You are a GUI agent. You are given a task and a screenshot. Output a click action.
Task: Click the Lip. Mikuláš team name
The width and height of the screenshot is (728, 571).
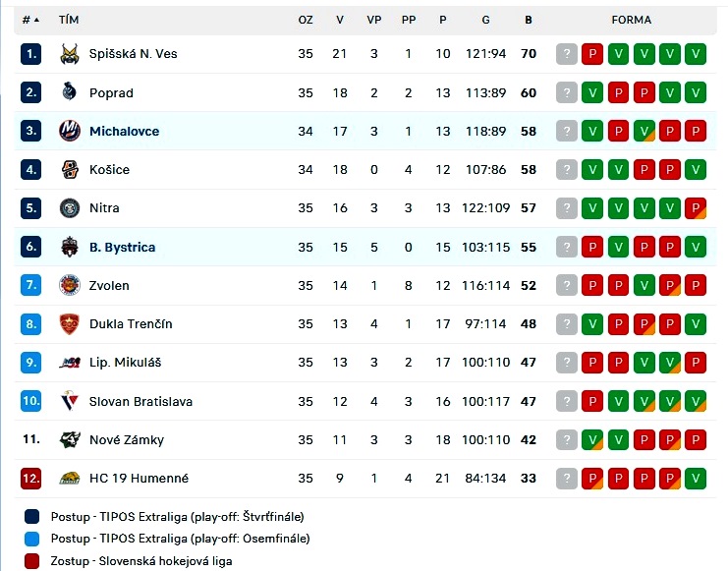(x=126, y=363)
